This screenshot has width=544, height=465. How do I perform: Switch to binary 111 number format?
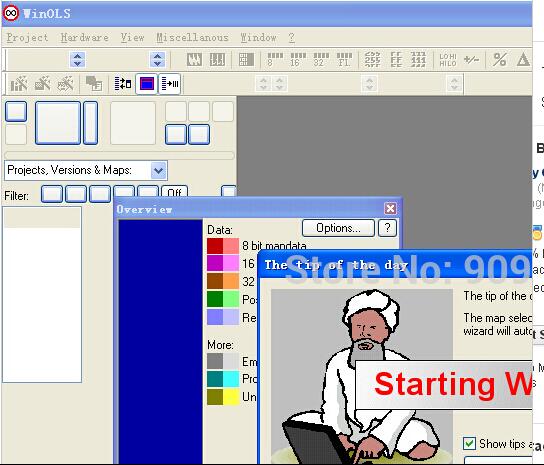(418, 60)
